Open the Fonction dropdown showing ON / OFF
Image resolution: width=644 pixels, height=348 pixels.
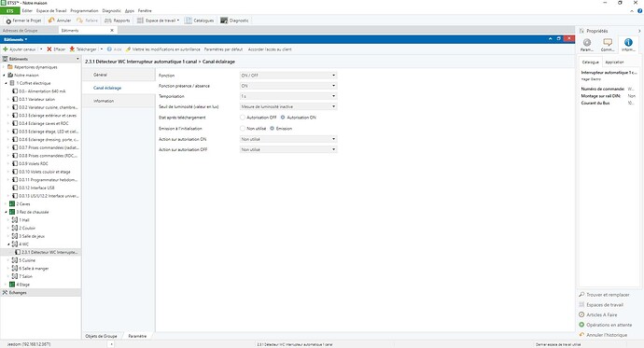(288, 76)
